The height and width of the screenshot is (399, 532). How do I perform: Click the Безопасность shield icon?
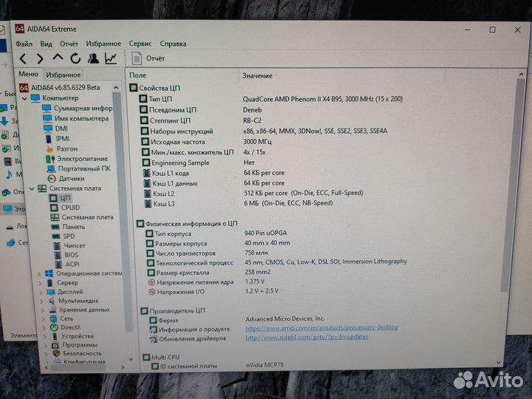coord(56,353)
